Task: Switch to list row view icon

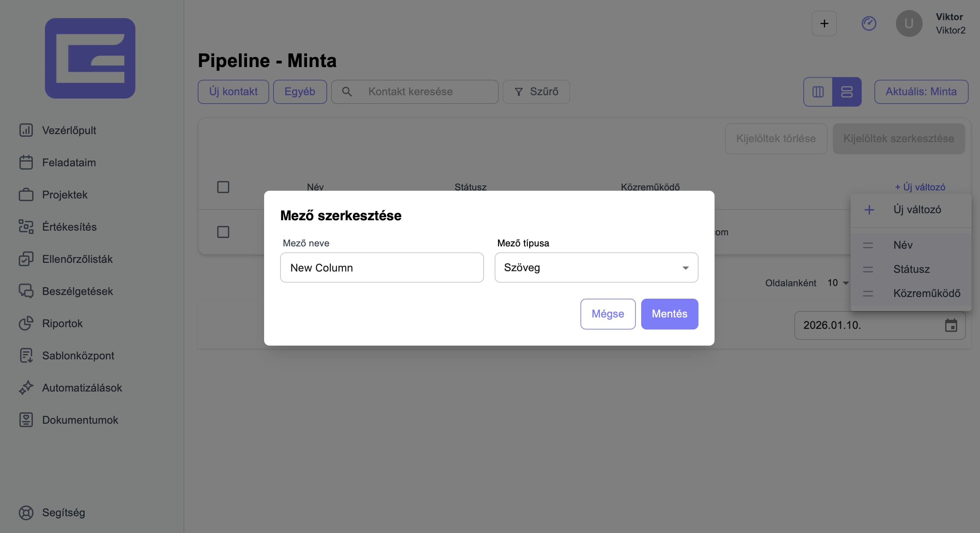Action: pyautogui.click(x=847, y=92)
